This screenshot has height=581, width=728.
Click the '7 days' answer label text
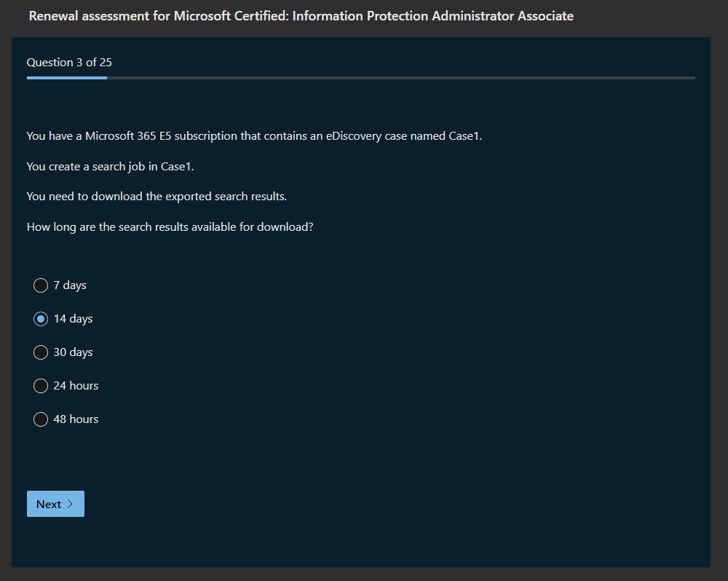(70, 285)
